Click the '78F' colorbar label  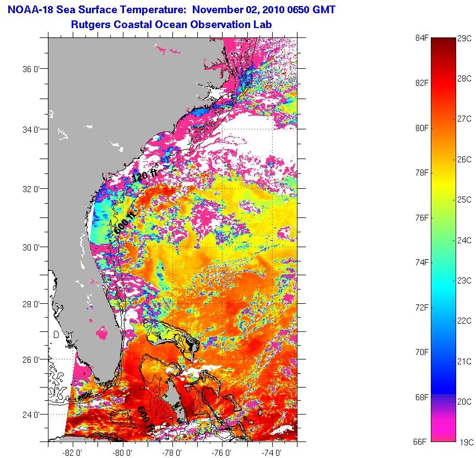422,173
